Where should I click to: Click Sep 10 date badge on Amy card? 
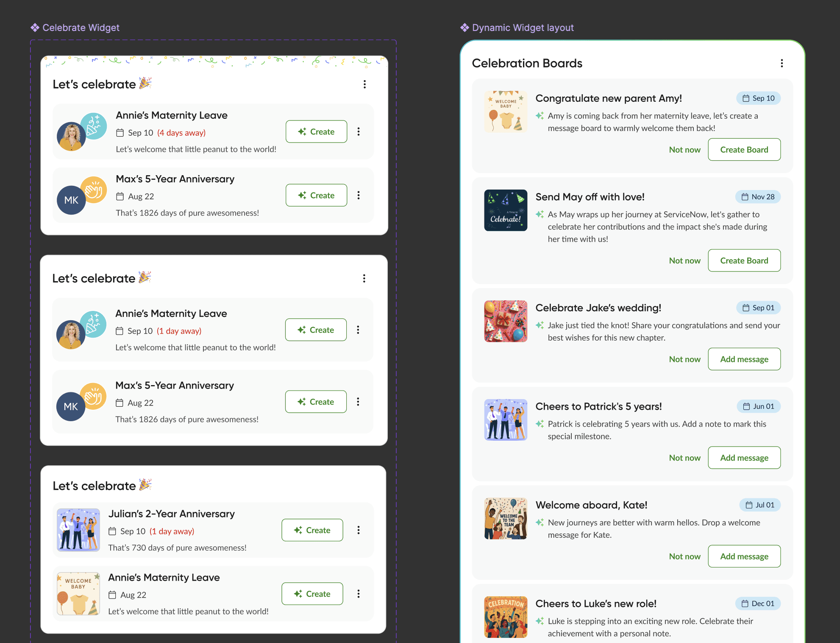pyautogui.click(x=758, y=98)
